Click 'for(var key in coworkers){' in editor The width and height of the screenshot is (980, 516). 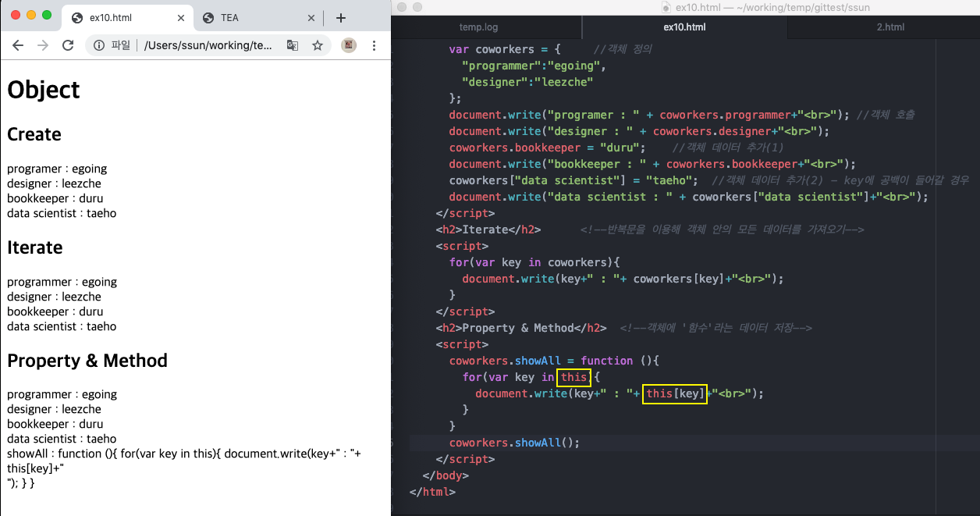(x=534, y=262)
